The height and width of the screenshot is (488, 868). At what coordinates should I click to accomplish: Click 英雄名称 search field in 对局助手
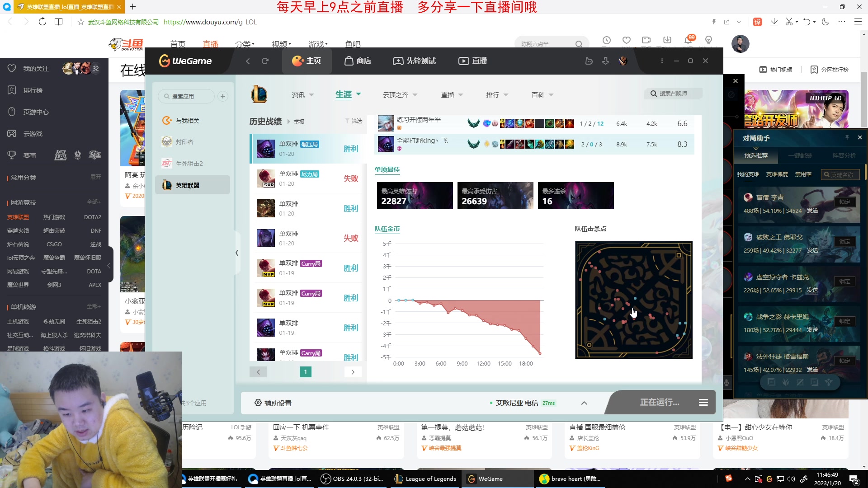[840, 175]
